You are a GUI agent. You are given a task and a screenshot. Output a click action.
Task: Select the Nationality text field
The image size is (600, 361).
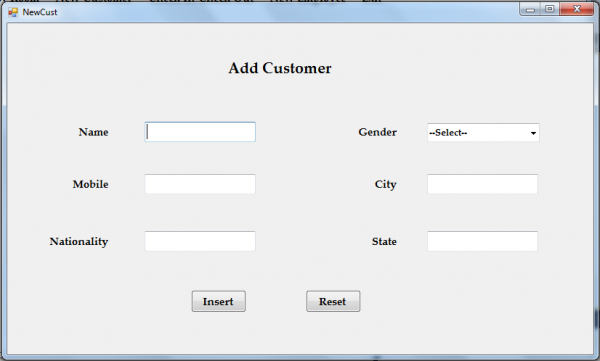coord(200,241)
